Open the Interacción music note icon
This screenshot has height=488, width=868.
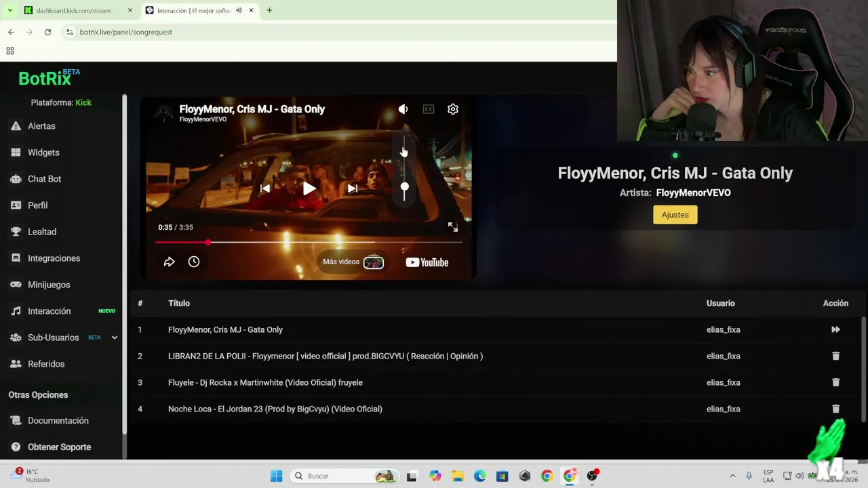tap(16, 311)
